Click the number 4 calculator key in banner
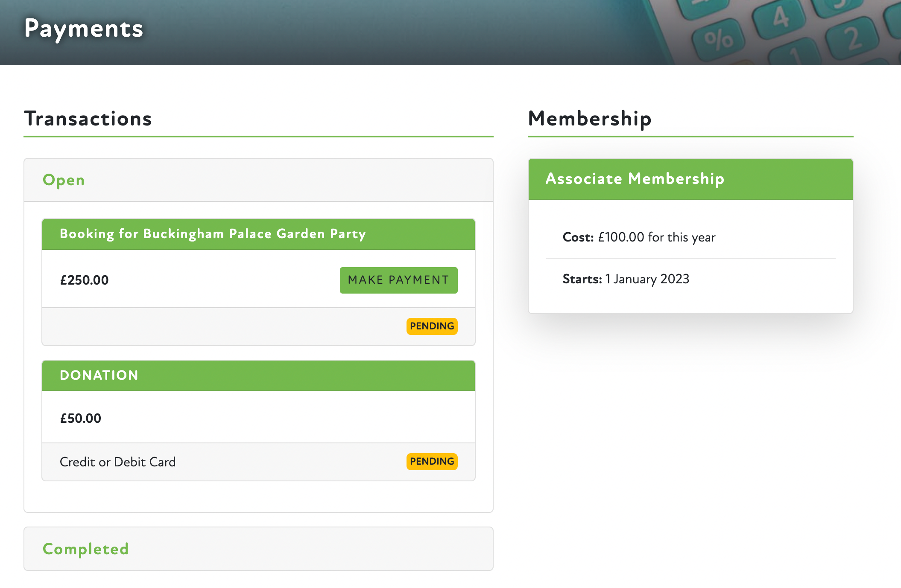Image resolution: width=901 pixels, height=588 pixels. click(780, 18)
